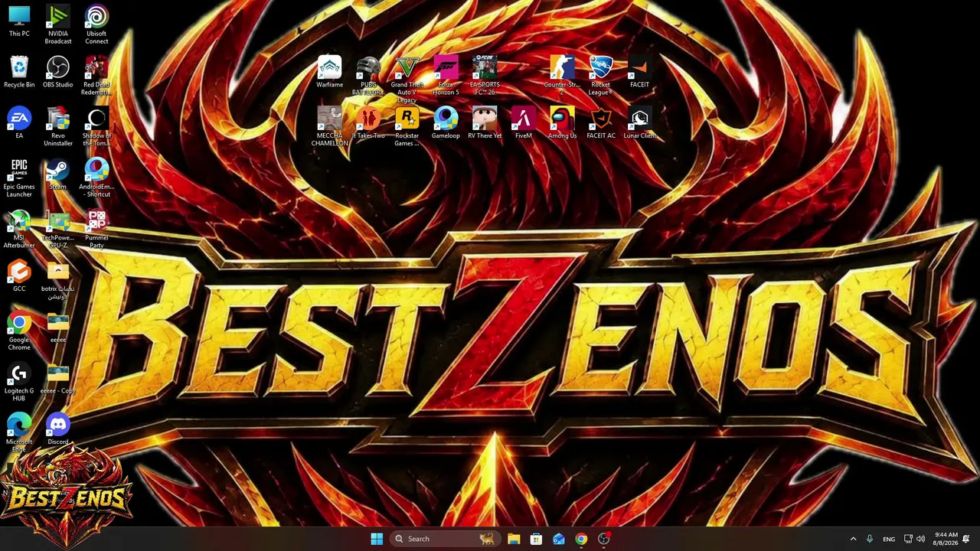Click the microphone tray icon
This screenshot has width=980, height=551.
coord(870,539)
